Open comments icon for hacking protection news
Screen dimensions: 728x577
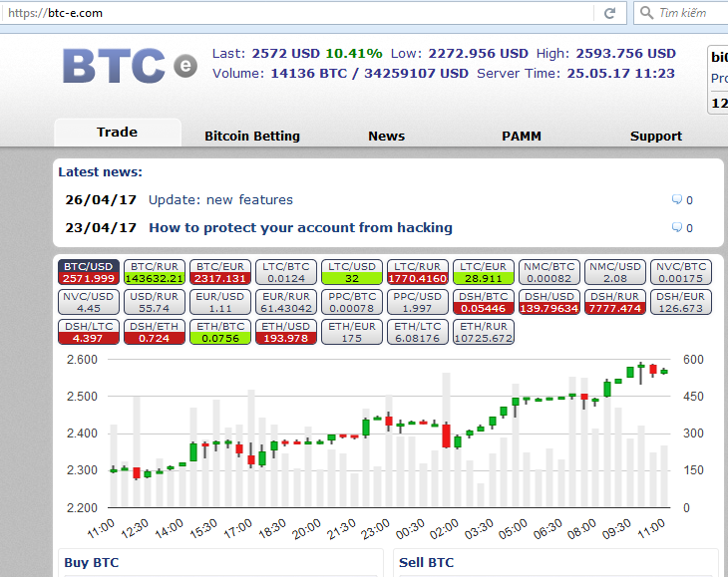pos(677,227)
